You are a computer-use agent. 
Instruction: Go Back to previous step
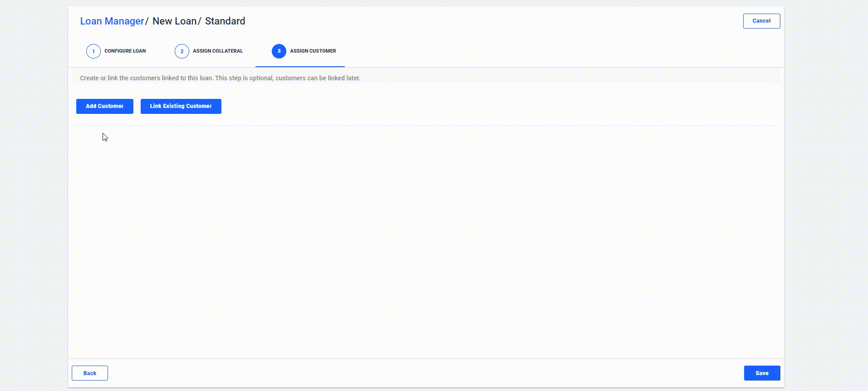tap(90, 373)
